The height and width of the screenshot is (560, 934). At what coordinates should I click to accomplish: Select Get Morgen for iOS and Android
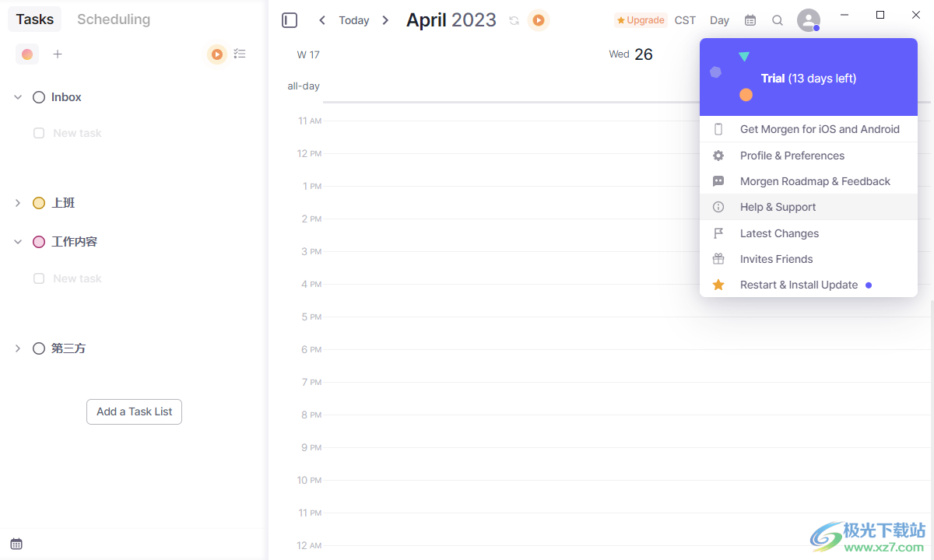click(x=809, y=129)
